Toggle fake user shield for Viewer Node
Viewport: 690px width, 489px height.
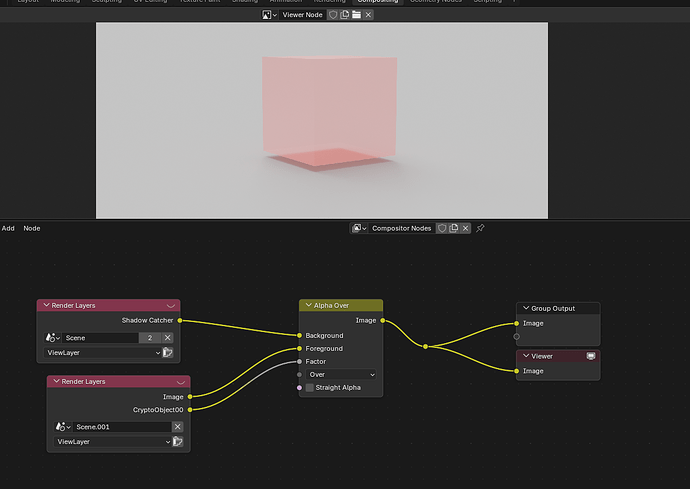coord(333,15)
